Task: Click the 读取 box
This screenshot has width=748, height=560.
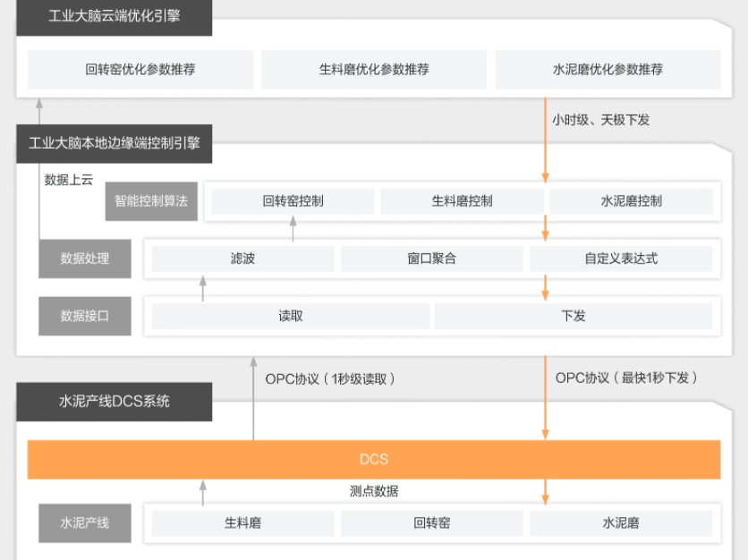Action: point(291,316)
